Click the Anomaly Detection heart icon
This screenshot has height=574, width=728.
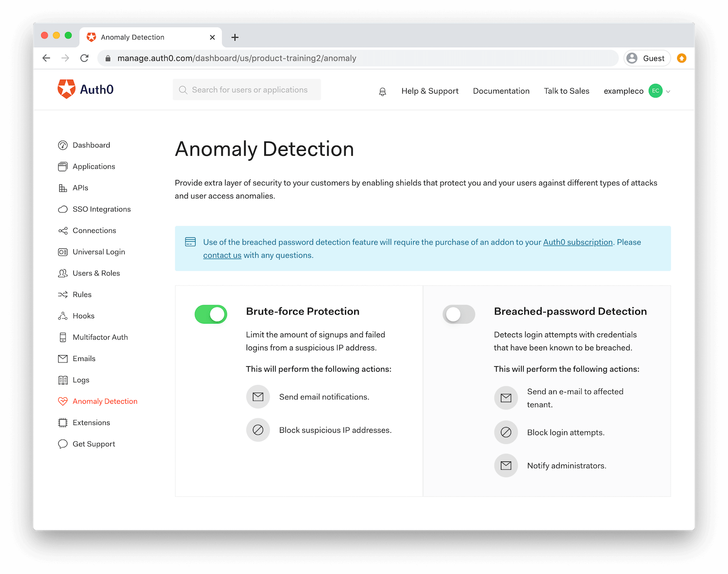63,401
